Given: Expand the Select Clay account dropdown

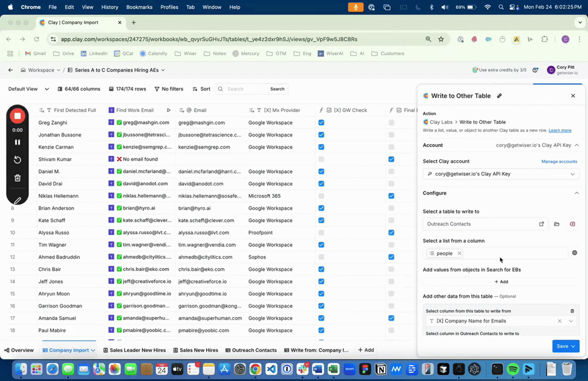Looking at the screenshot, I should pyautogui.click(x=501, y=174).
